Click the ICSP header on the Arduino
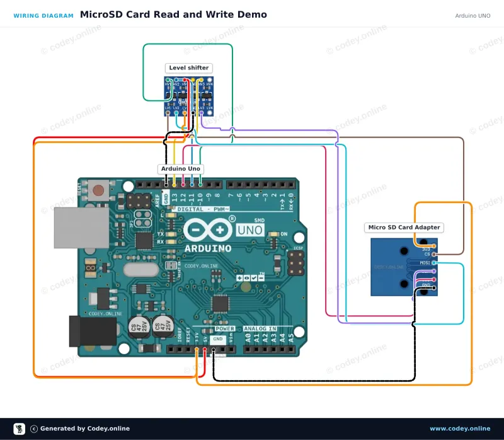 coord(295,263)
